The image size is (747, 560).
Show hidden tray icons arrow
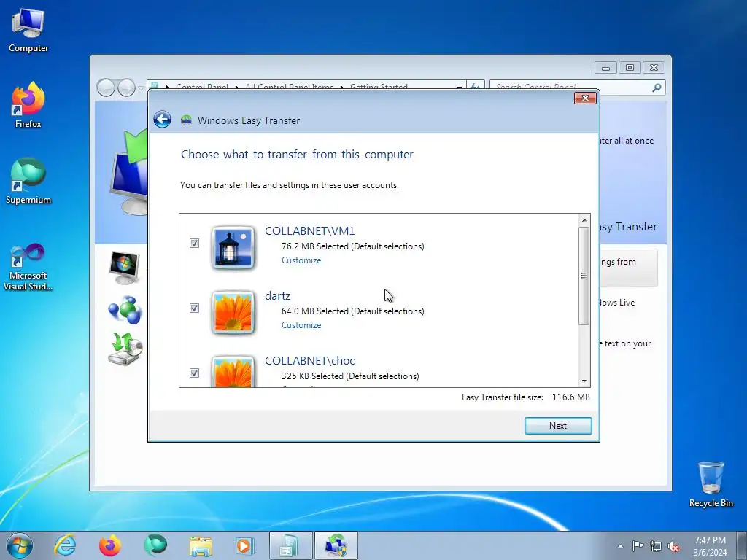point(620,546)
